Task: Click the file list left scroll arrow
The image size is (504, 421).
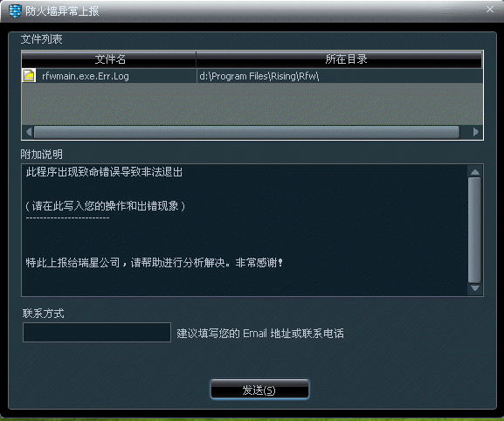Action: click(29, 132)
